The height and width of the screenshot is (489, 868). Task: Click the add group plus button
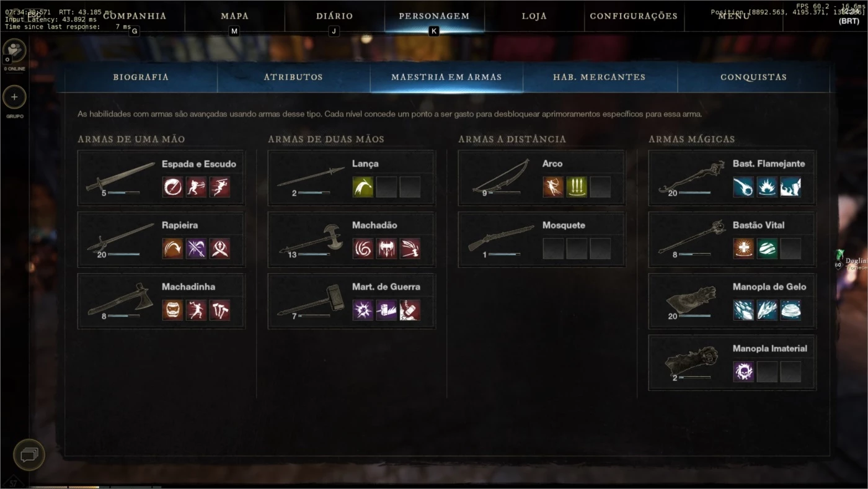click(x=14, y=97)
